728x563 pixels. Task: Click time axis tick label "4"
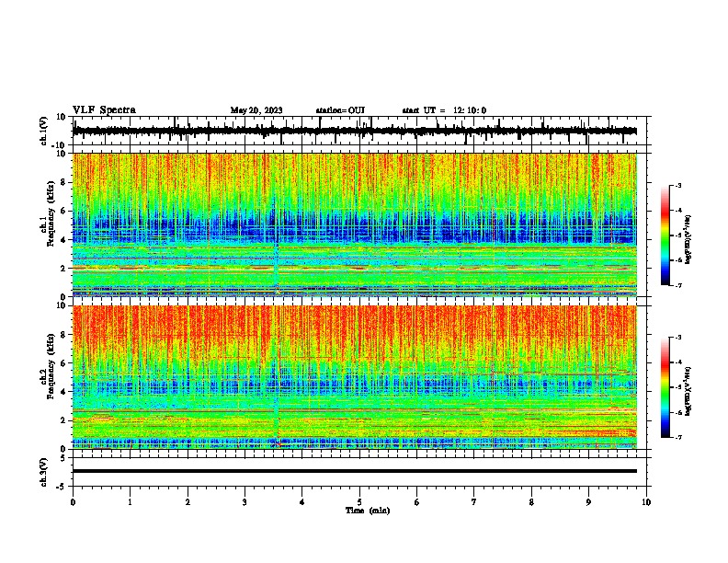(302, 502)
